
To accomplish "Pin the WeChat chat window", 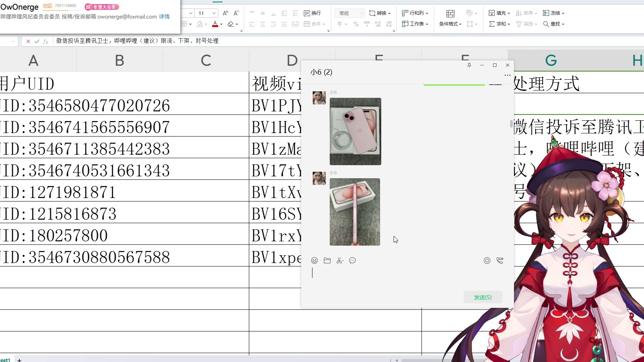I will pos(469,65).
